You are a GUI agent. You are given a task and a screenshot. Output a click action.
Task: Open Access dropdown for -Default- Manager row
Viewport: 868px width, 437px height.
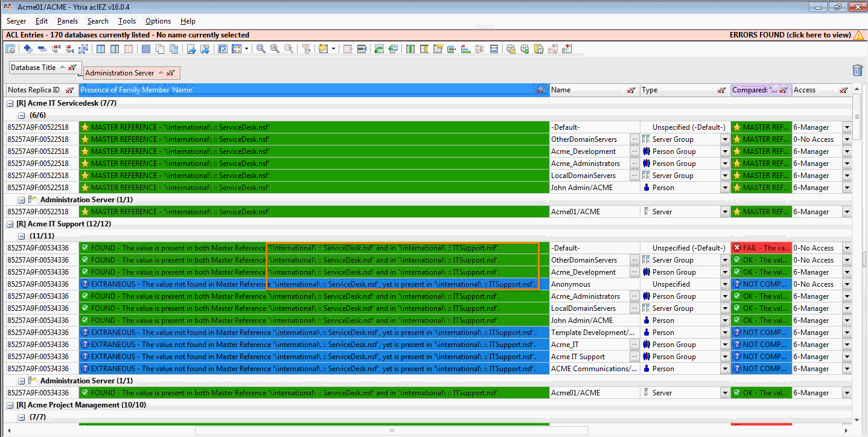[x=846, y=127]
